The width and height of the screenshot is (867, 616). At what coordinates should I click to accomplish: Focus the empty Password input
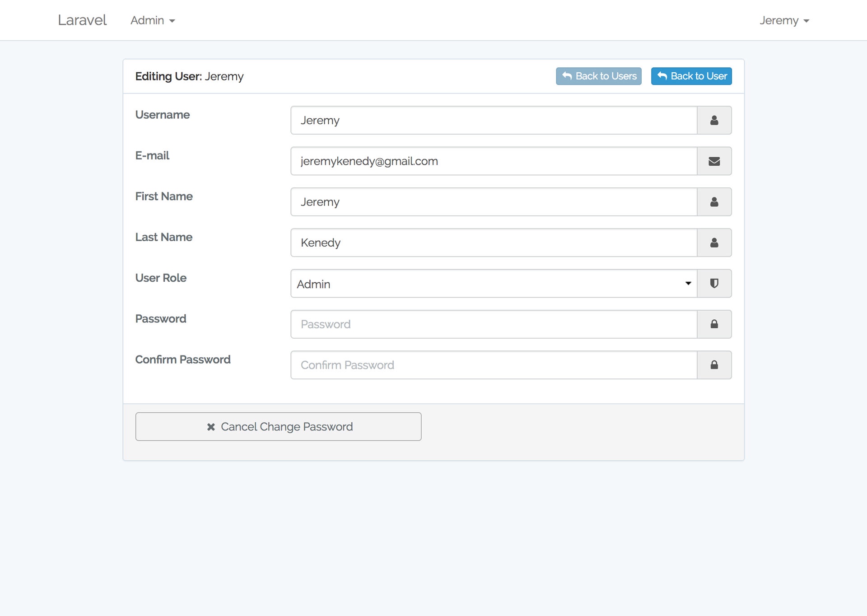coord(494,324)
